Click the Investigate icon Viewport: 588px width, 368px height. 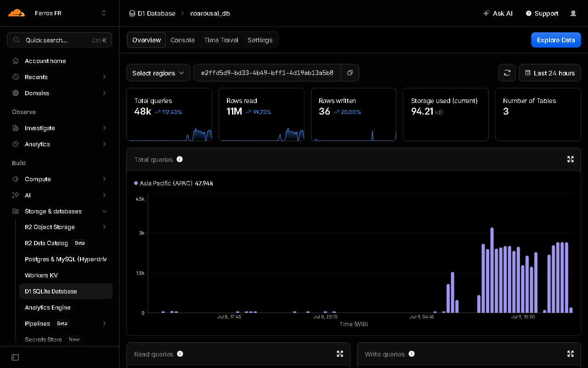(16, 128)
